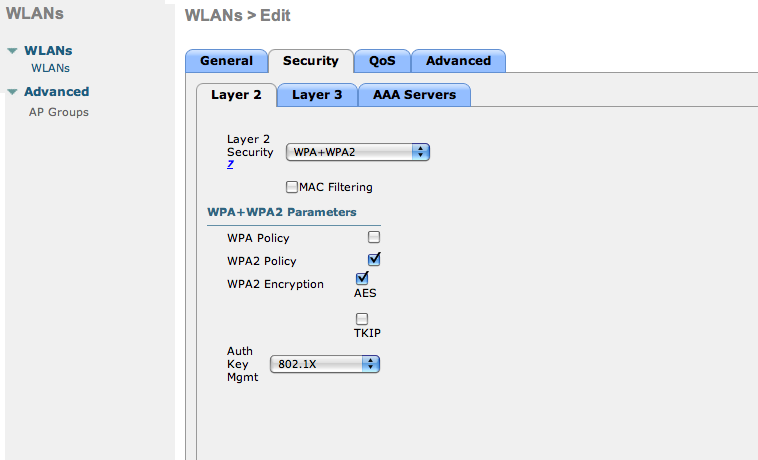Select the Security tab
The height and width of the screenshot is (460, 758).
(310, 61)
